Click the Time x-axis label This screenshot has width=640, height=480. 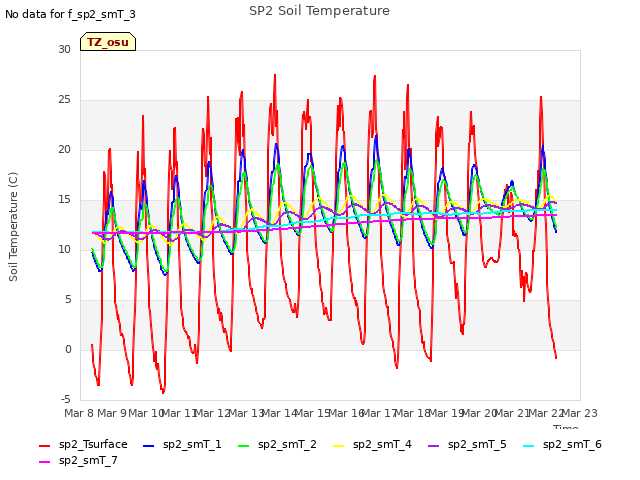[566, 427]
